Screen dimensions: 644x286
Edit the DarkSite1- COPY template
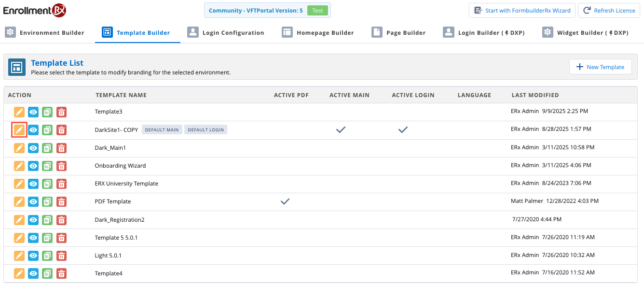pyautogui.click(x=19, y=130)
